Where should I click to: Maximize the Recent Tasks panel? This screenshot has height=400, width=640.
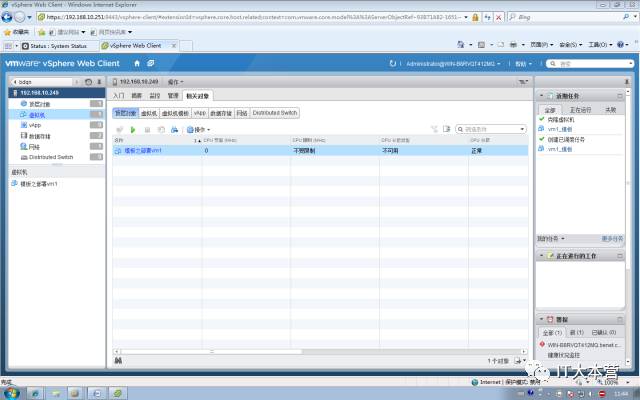pos(620,96)
